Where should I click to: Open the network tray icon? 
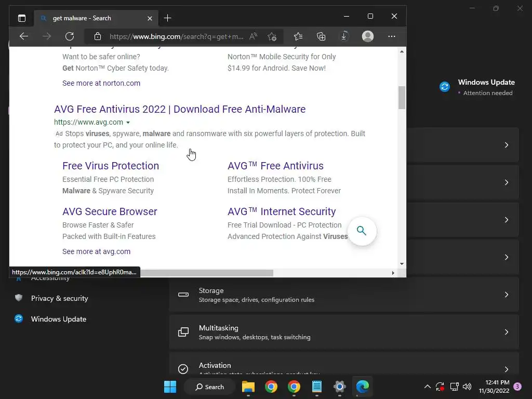[454, 387]
